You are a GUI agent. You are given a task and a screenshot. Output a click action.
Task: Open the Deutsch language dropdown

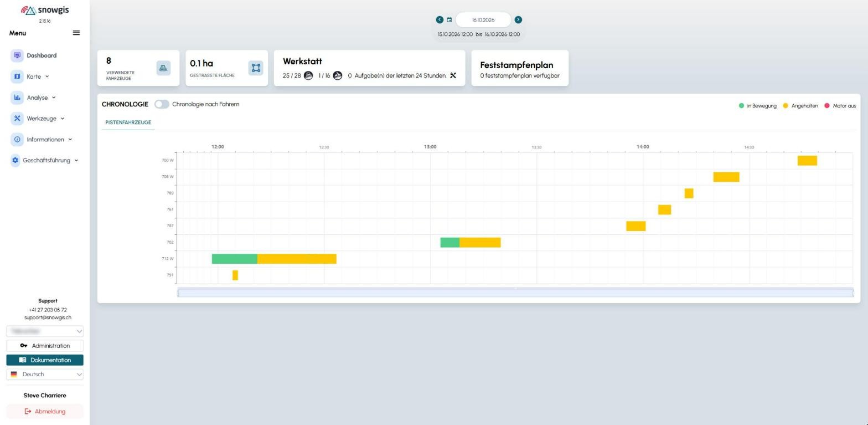coord(45,375)
